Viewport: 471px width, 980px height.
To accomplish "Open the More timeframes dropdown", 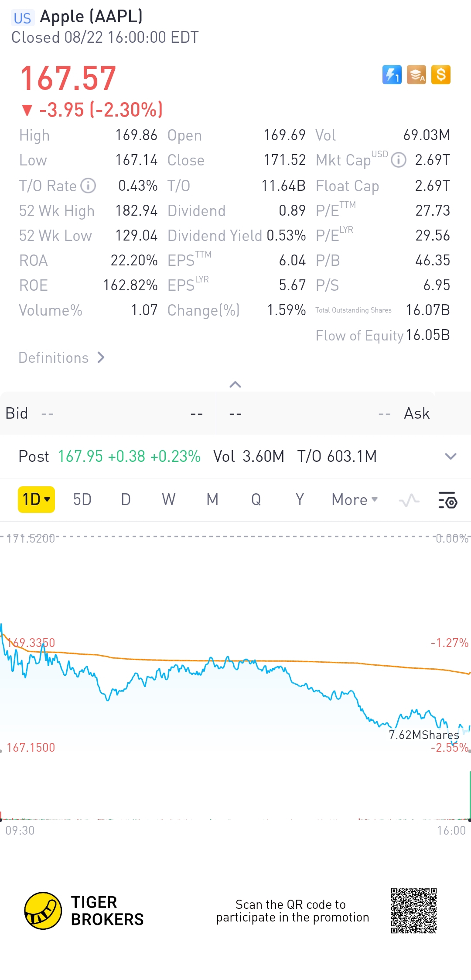I will pyautogui.click(x=354, y=500).
